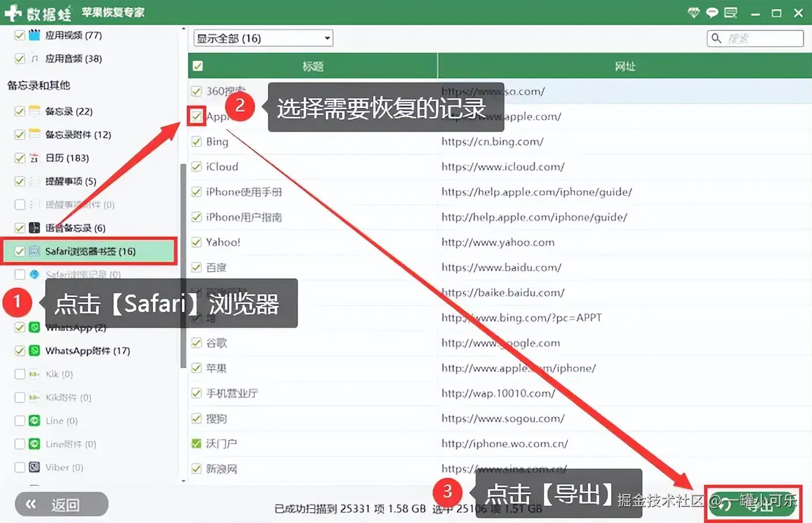The image size is (812, 523).
Task: Click the Line附件 app icon
Action: pyautogui.click(x=34, y=444)
